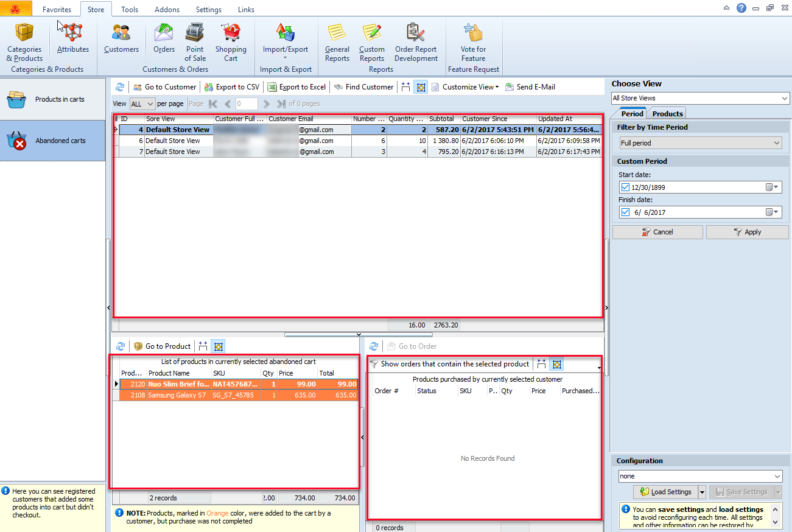Viewport: 792px width, 532px height.
Task: Click Send E-Mail toolbar button
Action: pos(530,87)
